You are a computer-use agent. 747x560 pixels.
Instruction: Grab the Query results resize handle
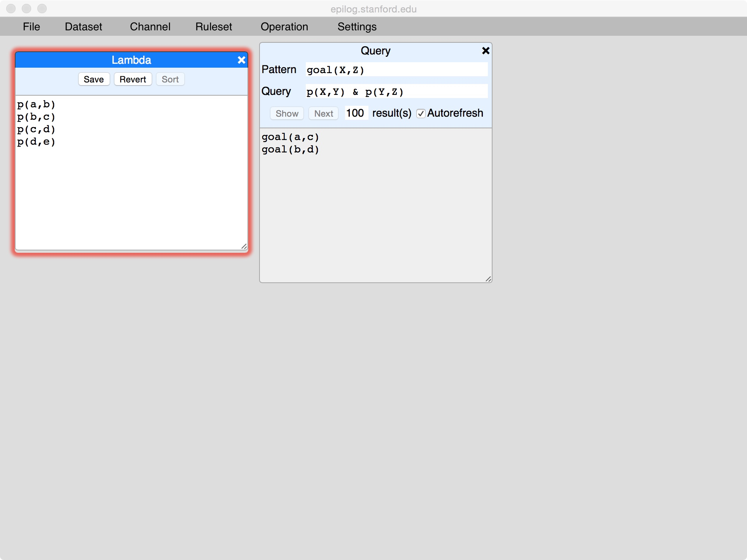[488, 279]
